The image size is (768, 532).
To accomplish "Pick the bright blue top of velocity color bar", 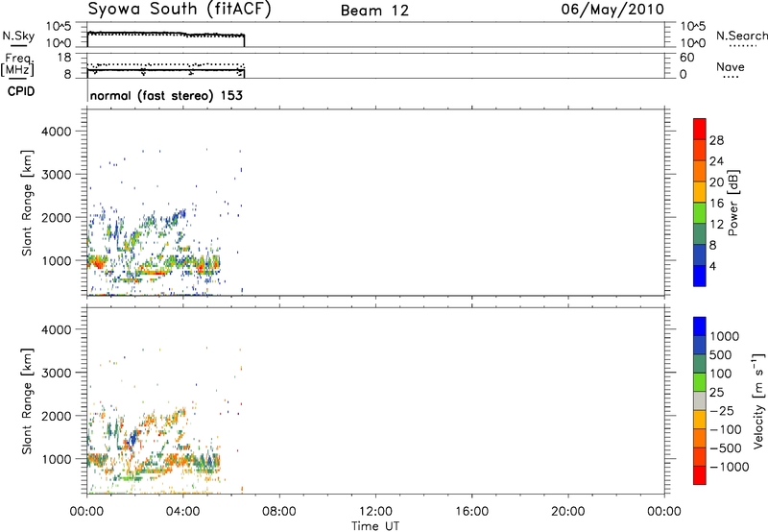I will (x=700, y=326).
